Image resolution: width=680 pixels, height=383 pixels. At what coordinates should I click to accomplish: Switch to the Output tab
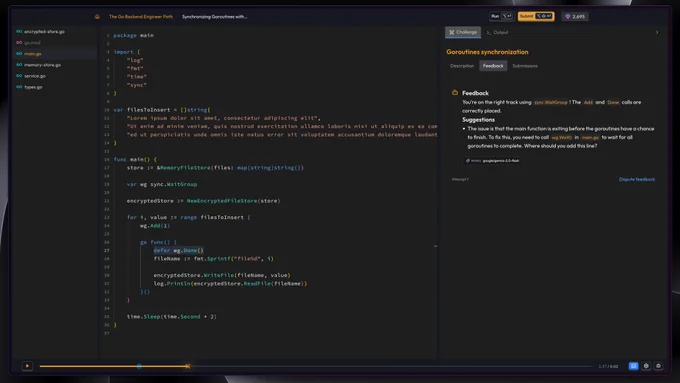(497, 32)
